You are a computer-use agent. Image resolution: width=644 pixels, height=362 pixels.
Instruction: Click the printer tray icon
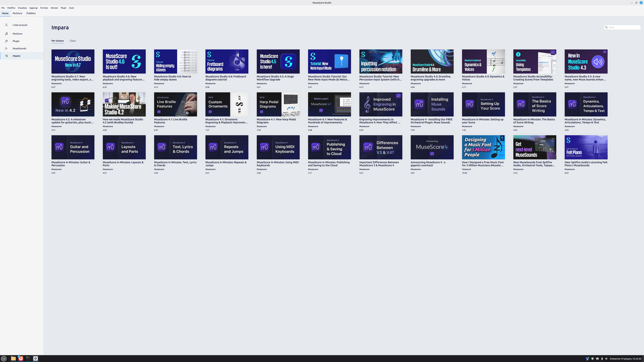(597, 358)
